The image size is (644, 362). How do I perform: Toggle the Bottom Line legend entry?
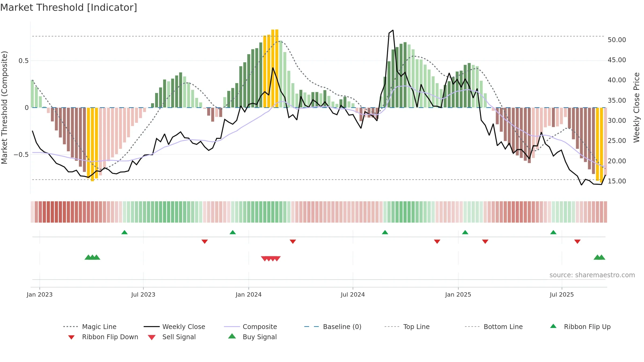[494, 327]
